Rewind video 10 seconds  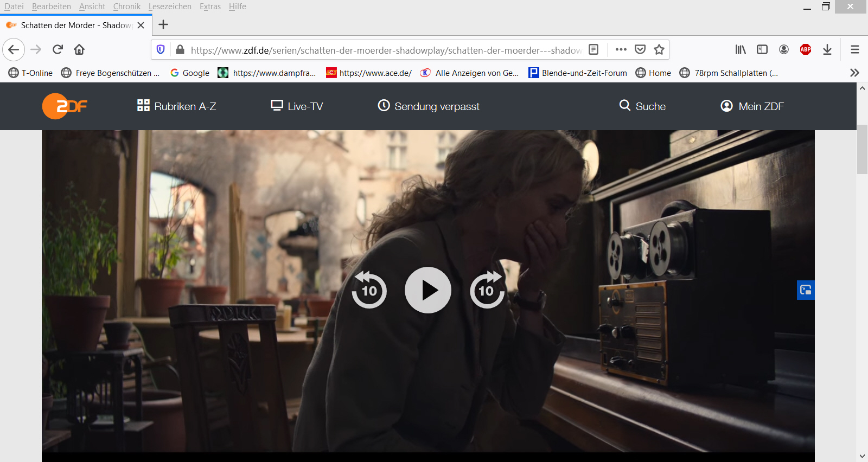tap(369, 290)
